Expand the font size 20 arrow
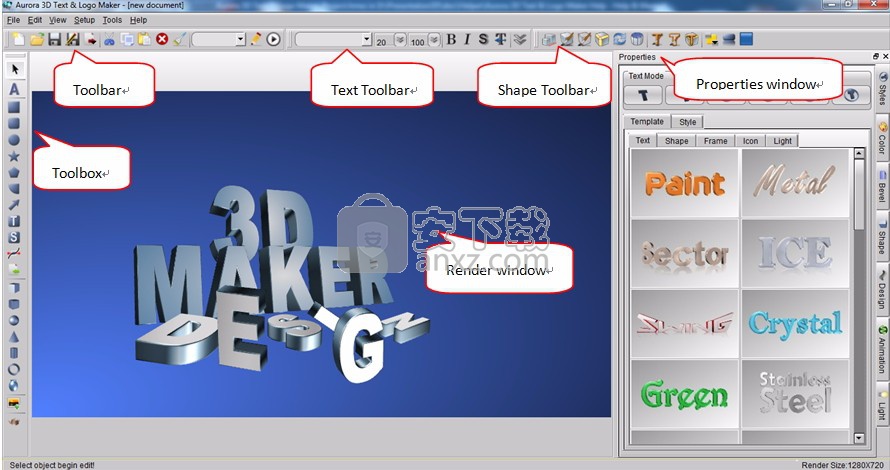The image size is (890, 470). (400, 40)
